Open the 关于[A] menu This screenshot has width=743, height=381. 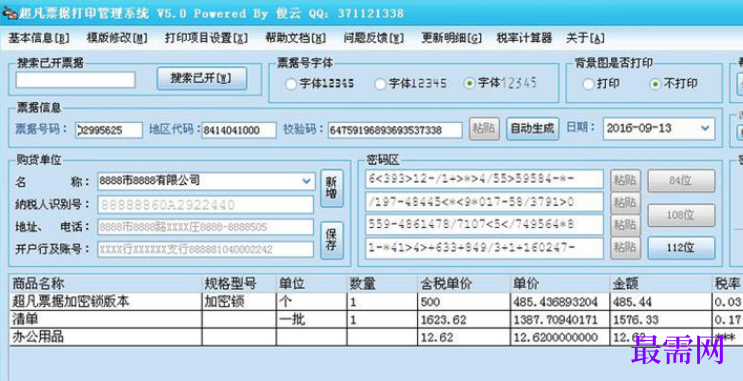tap(585, 38)
